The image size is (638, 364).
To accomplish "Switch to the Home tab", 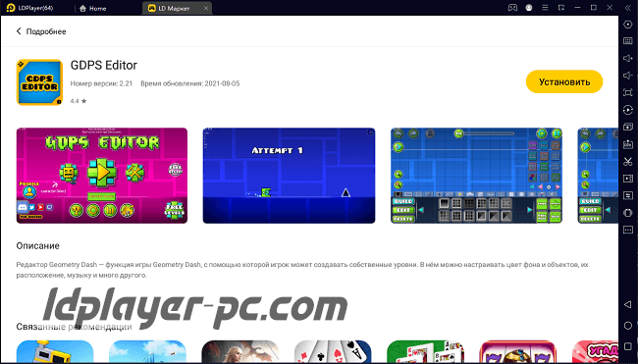I will click(93, 8).
